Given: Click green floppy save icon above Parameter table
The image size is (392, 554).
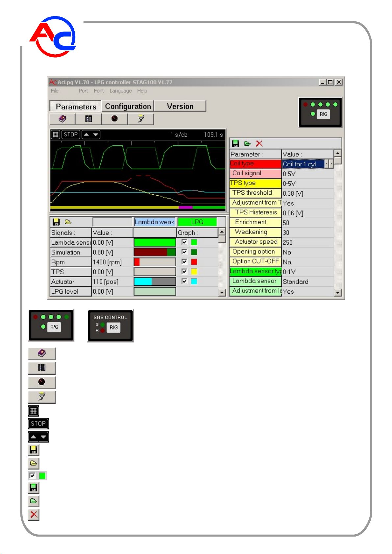Looking at the screenshot, I should coord(235,144).
